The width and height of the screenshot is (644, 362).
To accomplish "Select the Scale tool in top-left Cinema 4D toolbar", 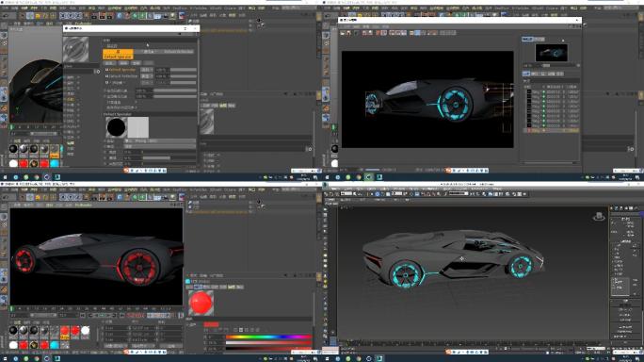I will point(38,16).
